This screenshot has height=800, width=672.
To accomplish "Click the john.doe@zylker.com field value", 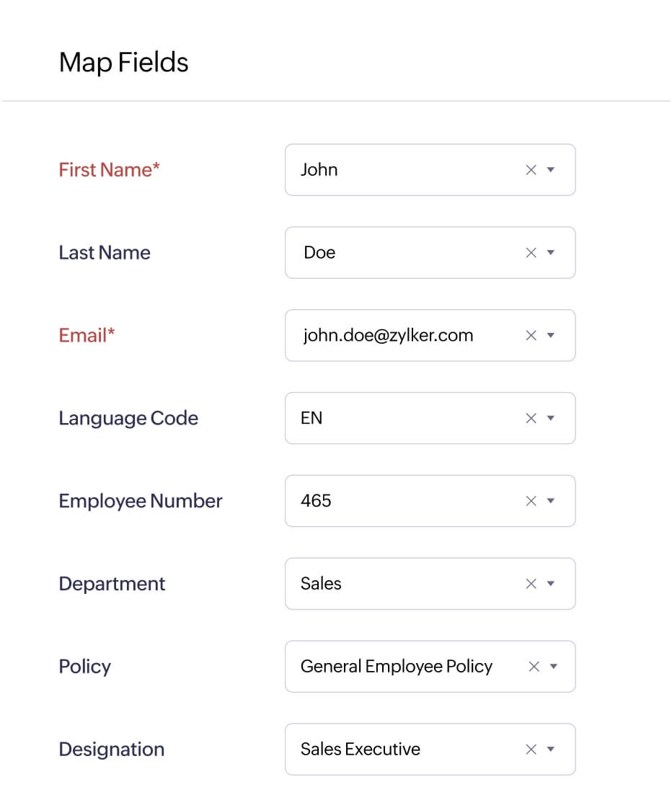I will point(388,336).
